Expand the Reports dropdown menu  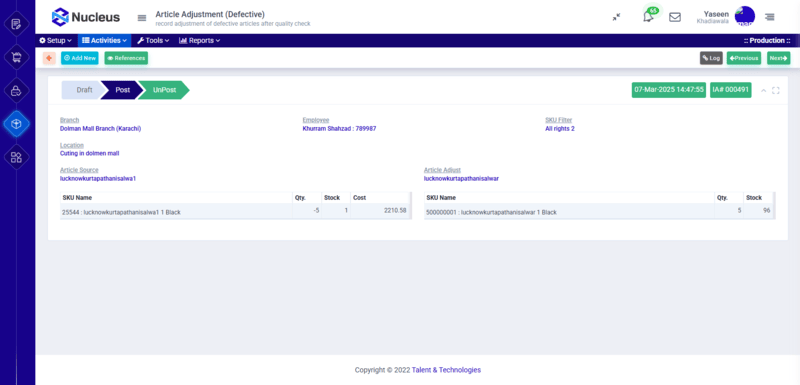click(x=199, y=40)
